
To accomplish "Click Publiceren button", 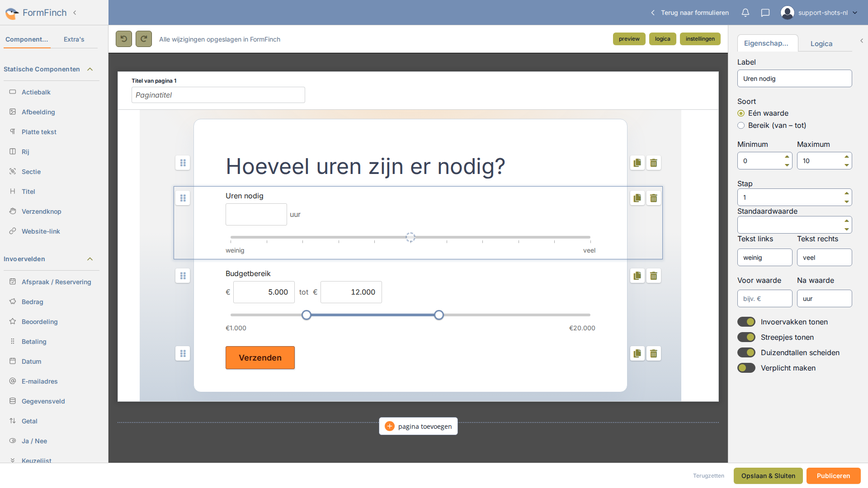I will (833, 476).
